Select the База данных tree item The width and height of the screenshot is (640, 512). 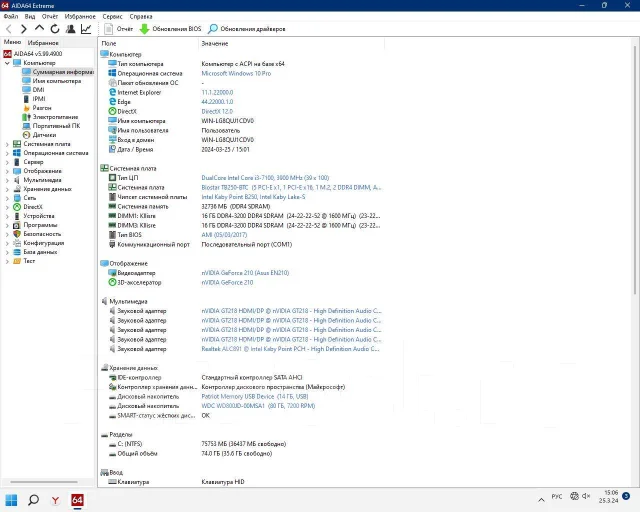pyautogui.click(x=35, y=252)
